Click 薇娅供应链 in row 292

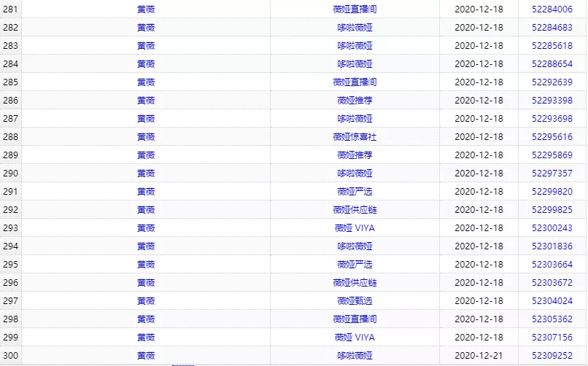coord(355,210)
